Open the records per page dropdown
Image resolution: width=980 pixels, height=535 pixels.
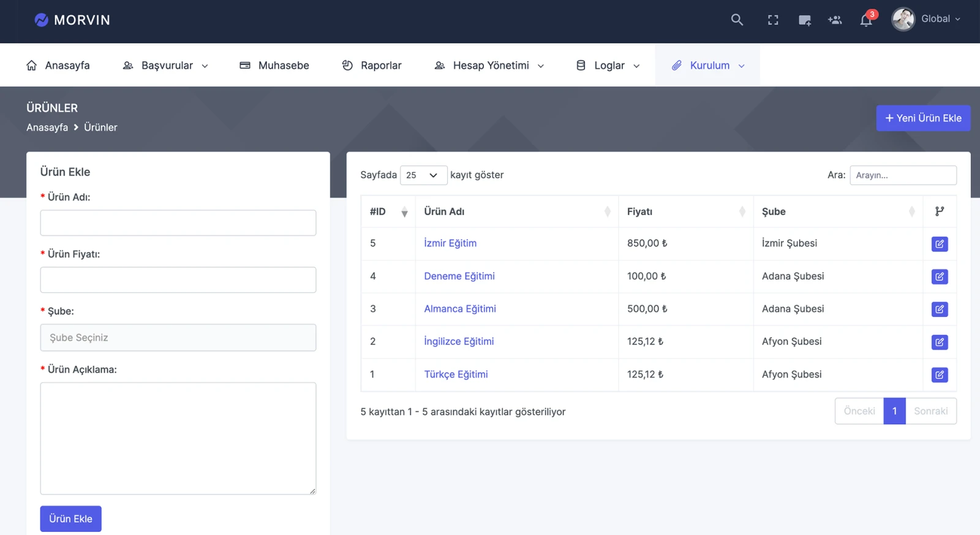(x=423, y=175)
